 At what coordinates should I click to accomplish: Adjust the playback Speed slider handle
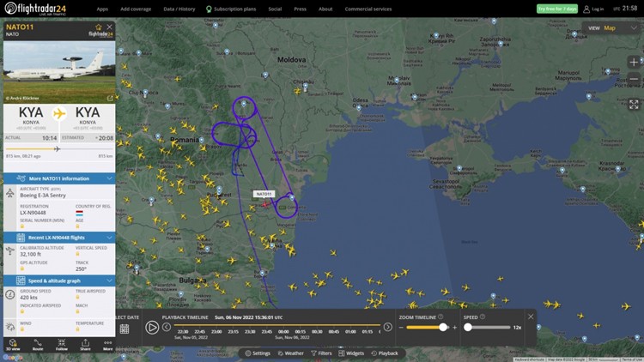pos(468,327)
